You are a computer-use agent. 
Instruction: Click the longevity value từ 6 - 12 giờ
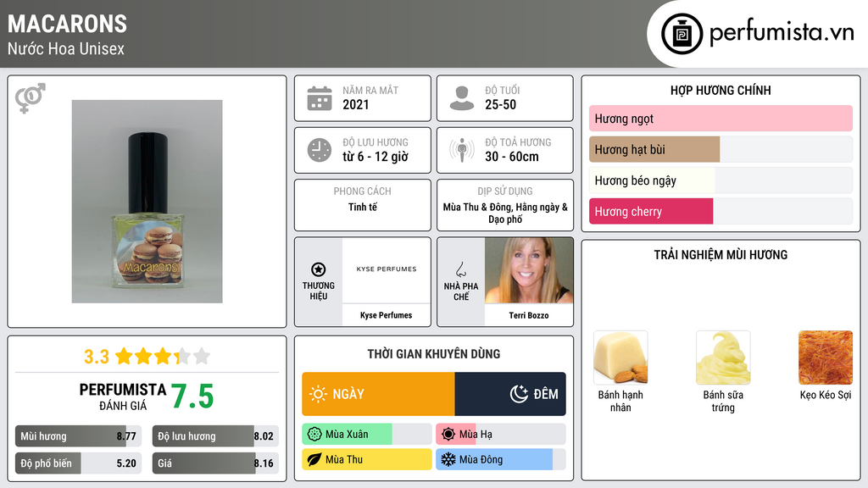pyautogui.click(x=376, y=157)
